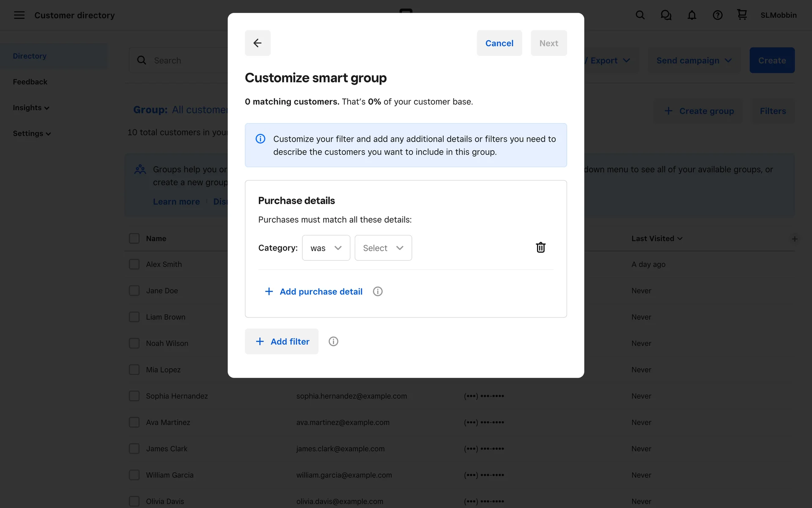Open the Category 'Select' dropdown
Screen dimensions: 812x508
click(383, 248)
